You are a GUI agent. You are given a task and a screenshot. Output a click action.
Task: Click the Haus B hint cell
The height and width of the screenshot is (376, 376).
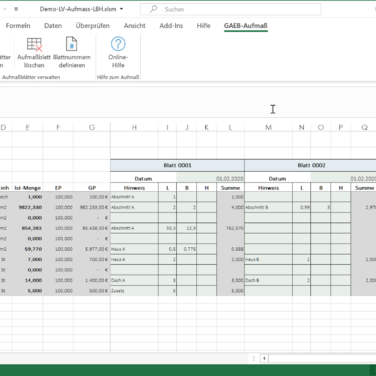(268, 259)
